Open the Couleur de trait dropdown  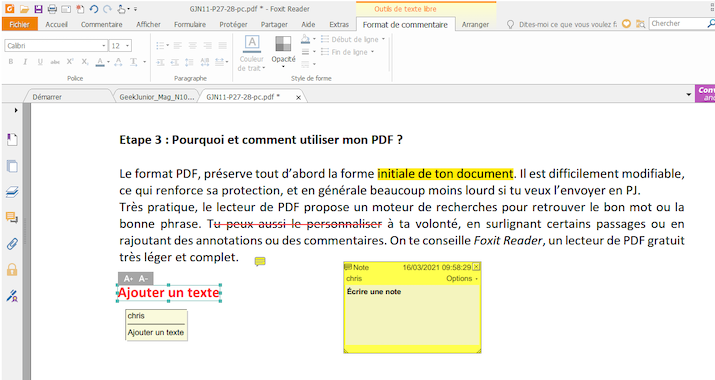(x=251, y=64)
